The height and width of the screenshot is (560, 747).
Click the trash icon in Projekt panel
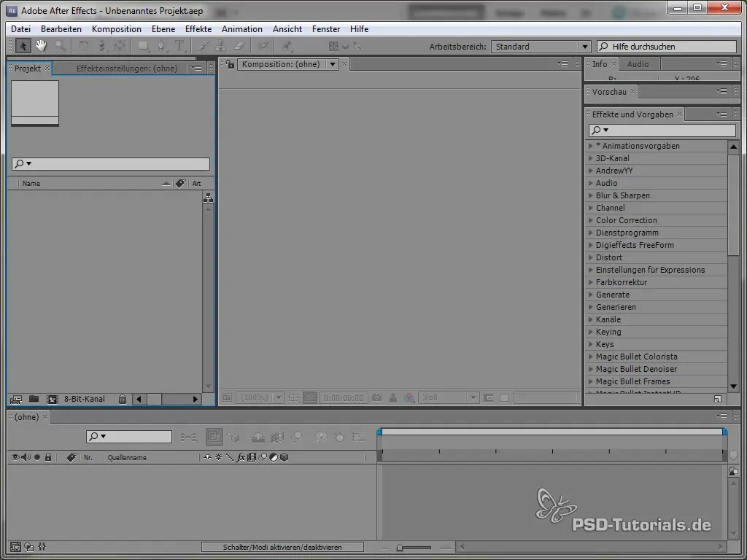pos(123,399)
